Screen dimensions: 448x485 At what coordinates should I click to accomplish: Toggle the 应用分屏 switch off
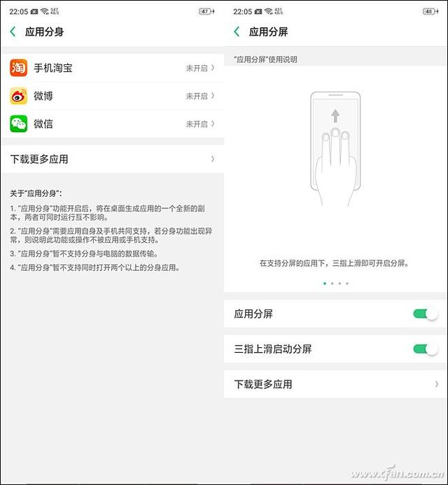(x=426, y=314)
